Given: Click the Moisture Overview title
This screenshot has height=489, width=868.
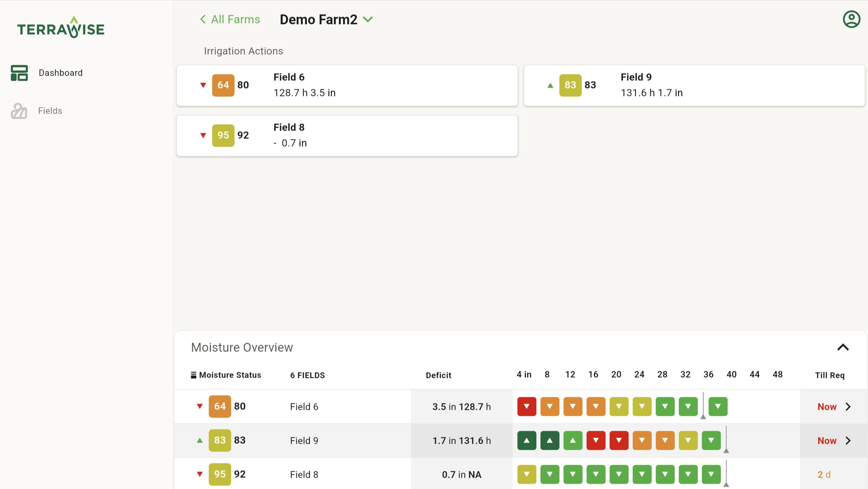Looking at the screenshot, I should (242, 347).
